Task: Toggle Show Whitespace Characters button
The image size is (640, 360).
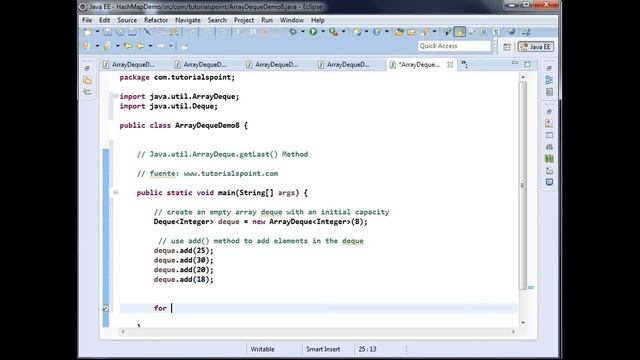Action: [x=496, y=32]
